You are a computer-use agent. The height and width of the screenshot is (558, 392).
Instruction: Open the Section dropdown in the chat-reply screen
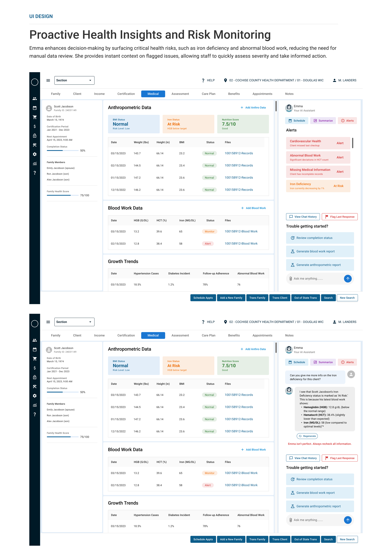[x=74, y=322]
